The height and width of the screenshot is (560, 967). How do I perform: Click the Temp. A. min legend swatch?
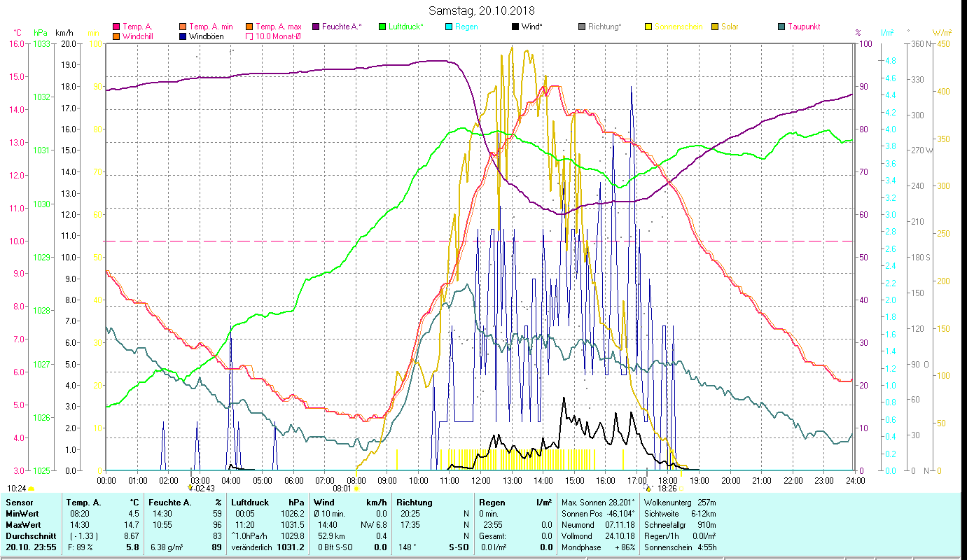click(183, 27)
